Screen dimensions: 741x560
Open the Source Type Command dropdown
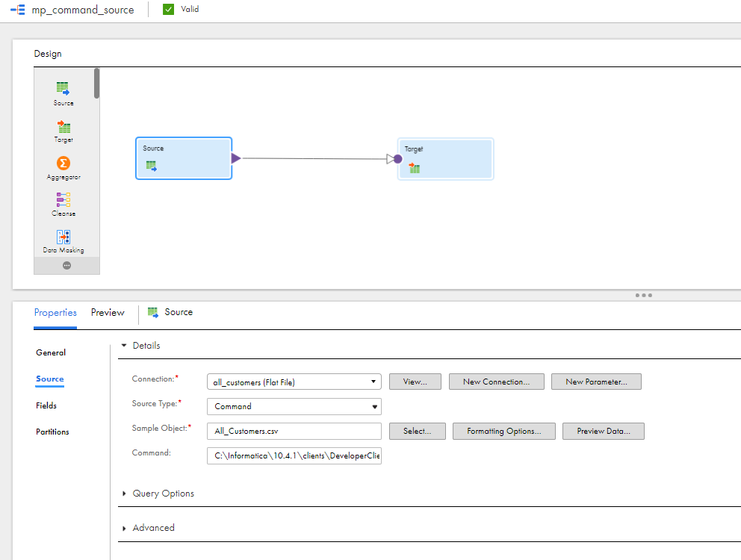pos(294,406)
